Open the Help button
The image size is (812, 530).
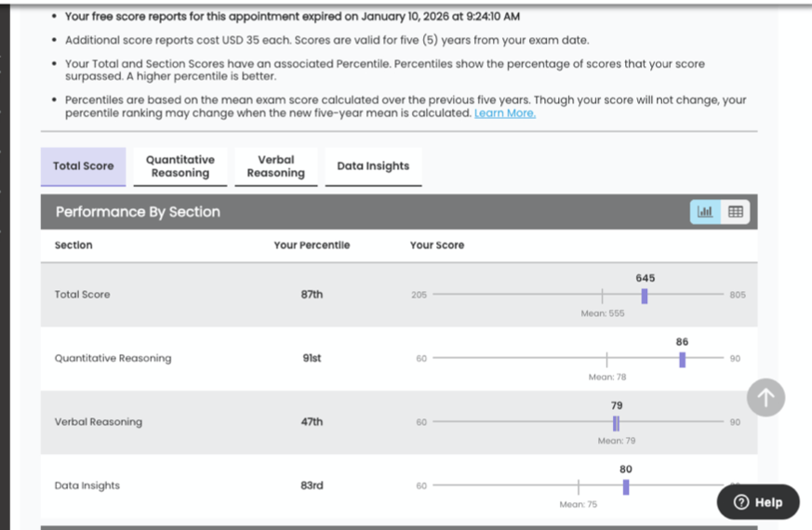click(758, 502)
